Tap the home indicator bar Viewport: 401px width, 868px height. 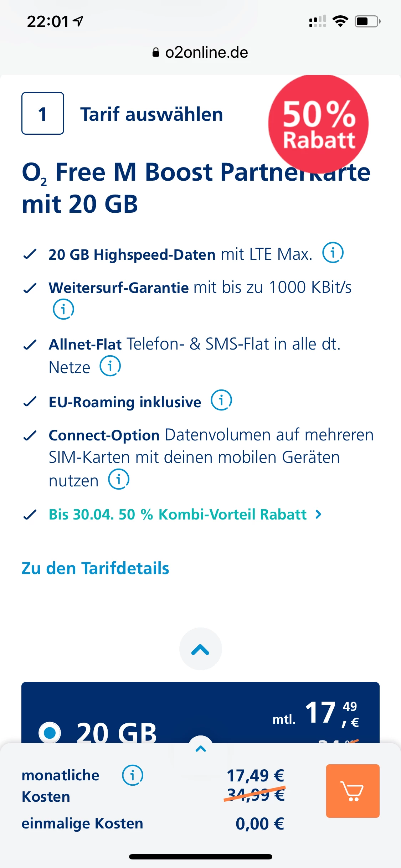coord(200,857)
